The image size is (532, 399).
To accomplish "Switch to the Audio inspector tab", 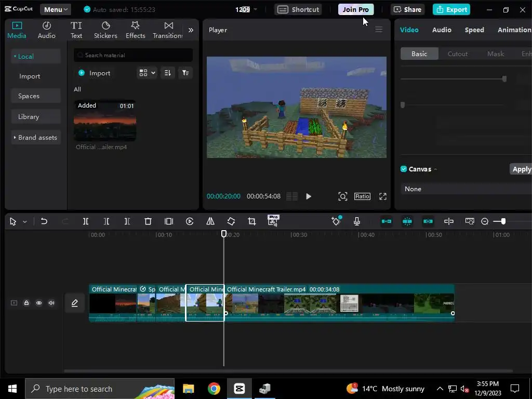I will [x=442, y=30].
